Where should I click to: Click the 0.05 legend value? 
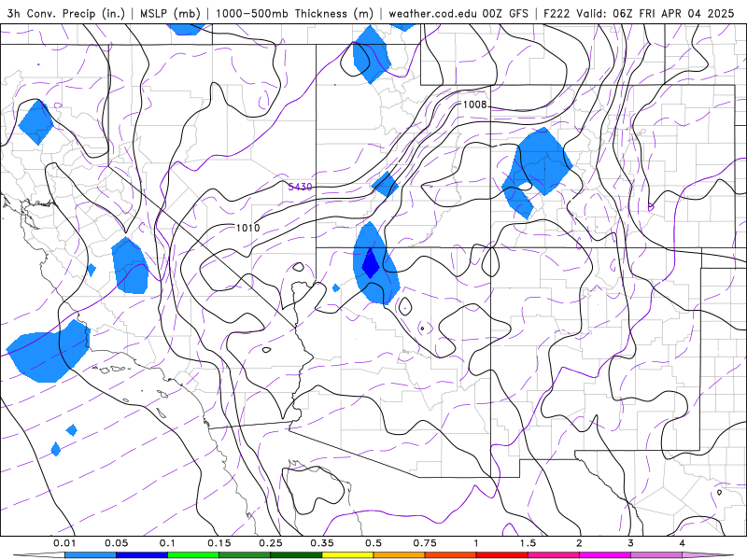[x=116, y=543]
